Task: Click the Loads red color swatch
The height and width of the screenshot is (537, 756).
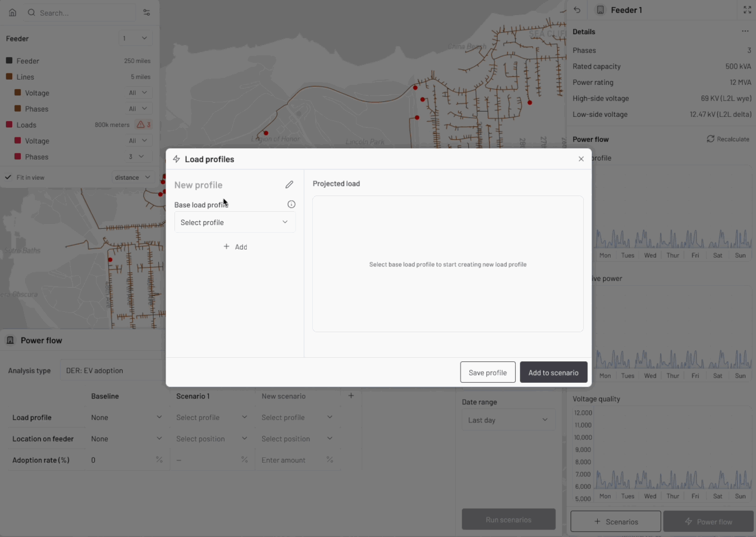Action: click(x=9, y=125)
